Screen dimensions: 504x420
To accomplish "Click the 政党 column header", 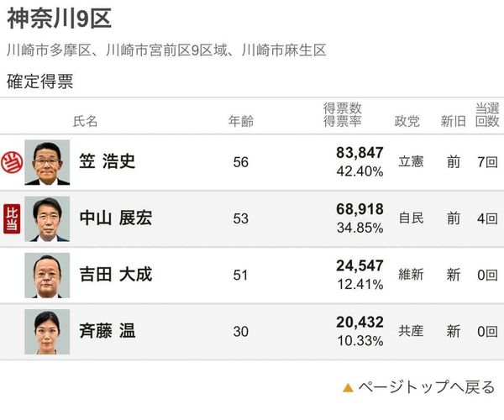I will coord(407,122).
